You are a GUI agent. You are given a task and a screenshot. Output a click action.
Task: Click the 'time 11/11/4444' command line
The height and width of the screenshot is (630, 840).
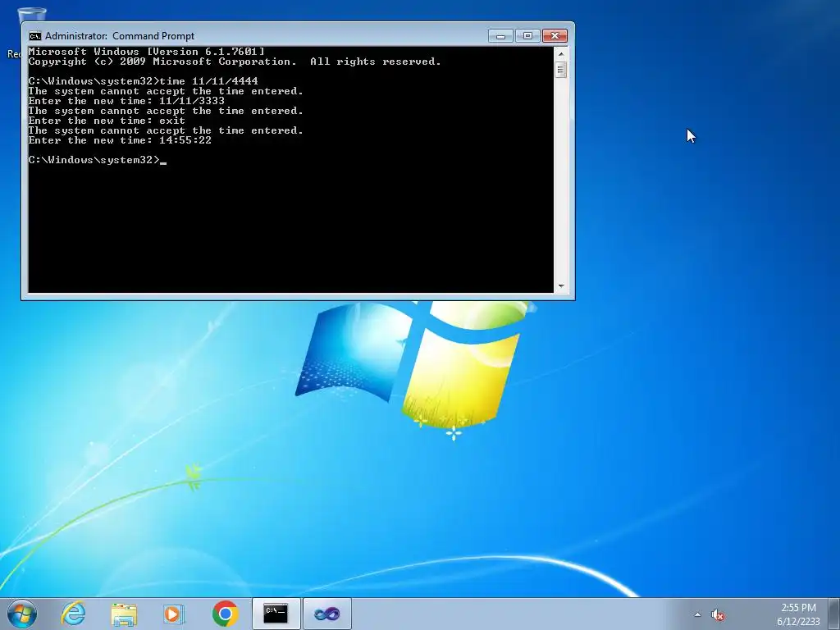click(143, 81)
